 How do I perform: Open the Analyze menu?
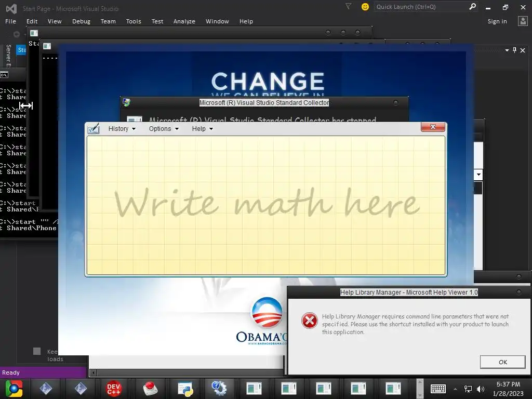(x=184, y=21)
